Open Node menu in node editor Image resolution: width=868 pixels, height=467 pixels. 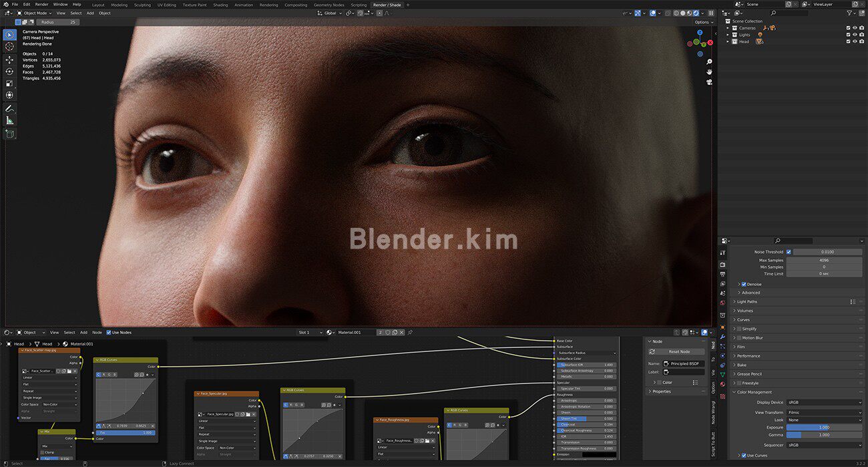(x=97, y=332)
